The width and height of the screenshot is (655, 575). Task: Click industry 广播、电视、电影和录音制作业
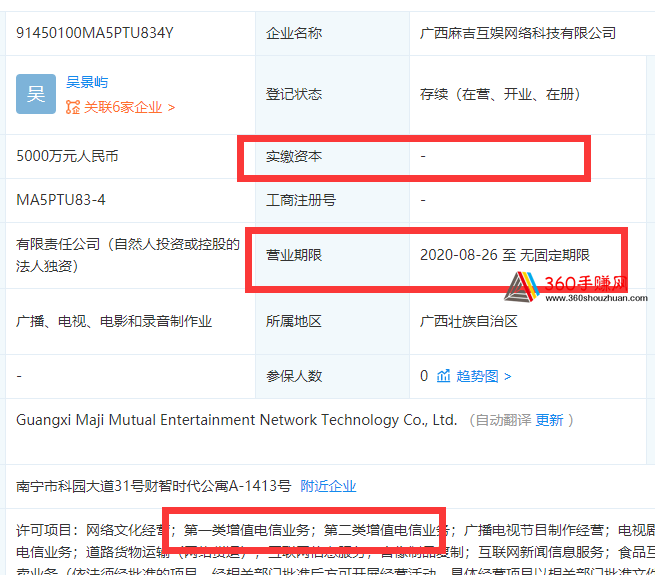coord(114,321)
